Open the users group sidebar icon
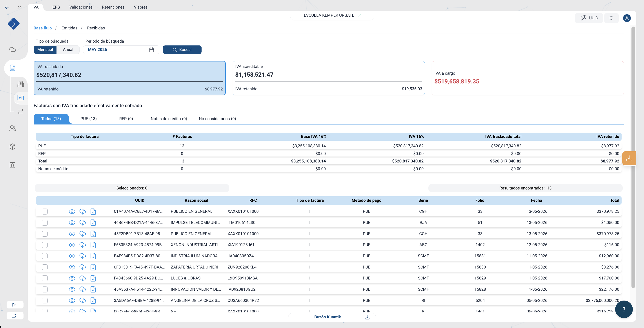Screen dimensions: 644x328 click(x=13, y=128)
